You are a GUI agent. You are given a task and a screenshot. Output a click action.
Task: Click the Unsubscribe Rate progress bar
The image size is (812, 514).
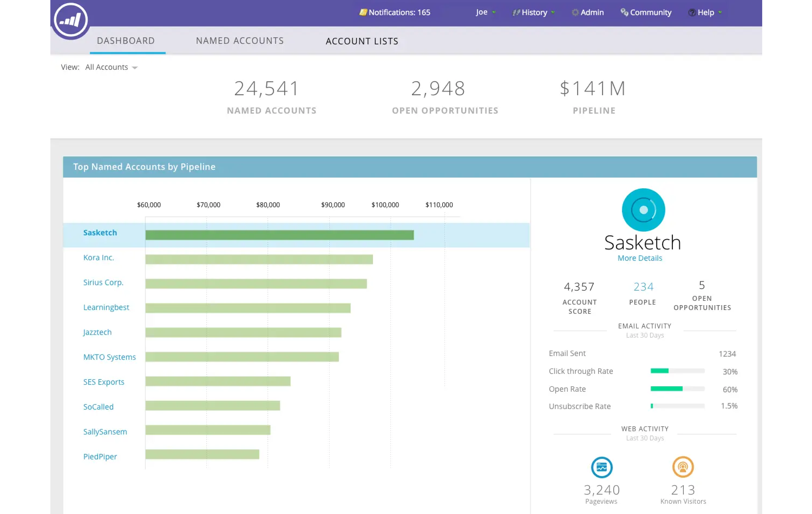click(677, 406)
